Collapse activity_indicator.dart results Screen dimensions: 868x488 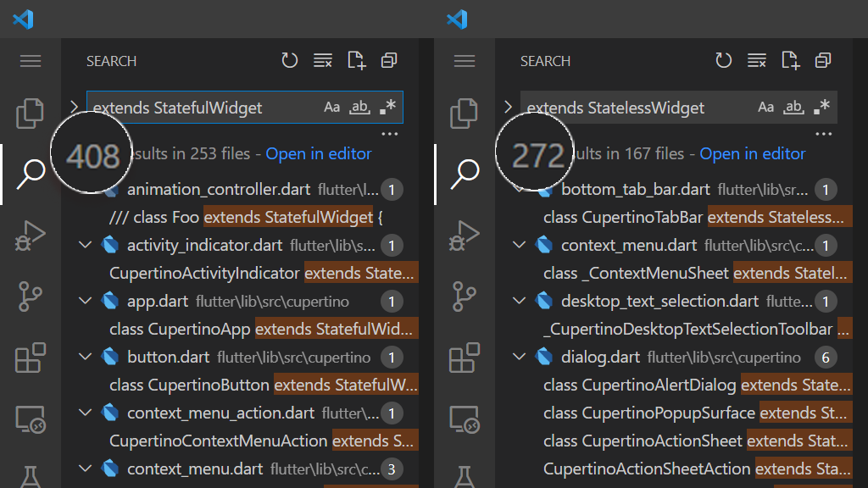(x=85, y=245)
